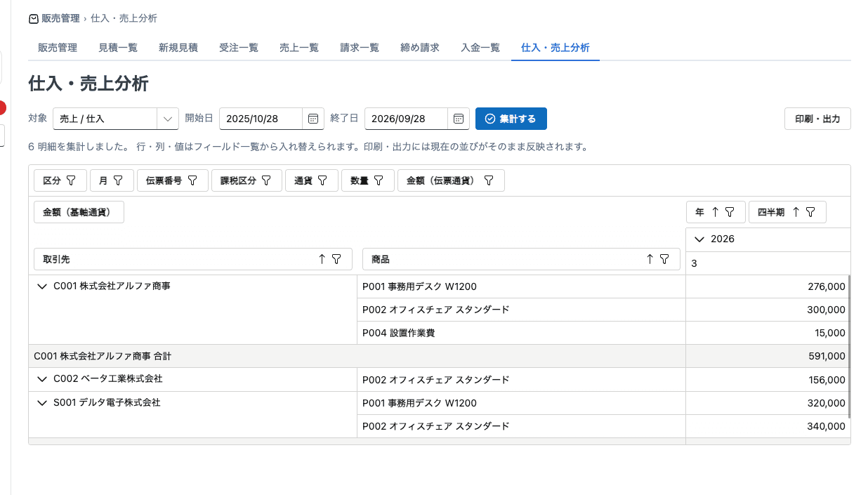The height and width of the screenshot is (495, 868).
Task: Switch to 新規見積 tab
Action: [x=178, y=48]
